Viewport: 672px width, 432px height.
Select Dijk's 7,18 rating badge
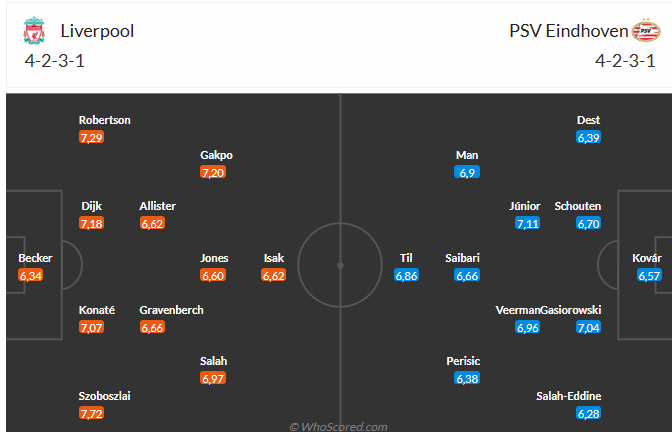pyautogui.click(x=91, y=223)
